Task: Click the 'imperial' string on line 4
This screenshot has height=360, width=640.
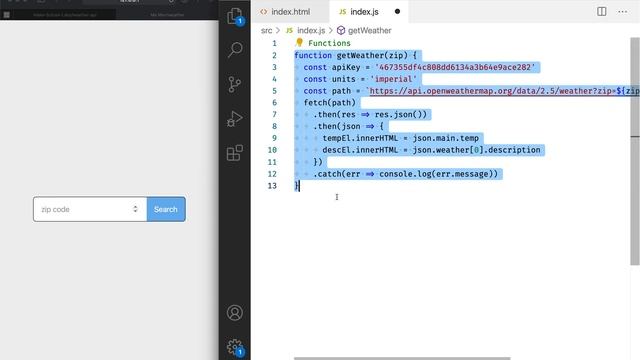Action: click(393, 79)
